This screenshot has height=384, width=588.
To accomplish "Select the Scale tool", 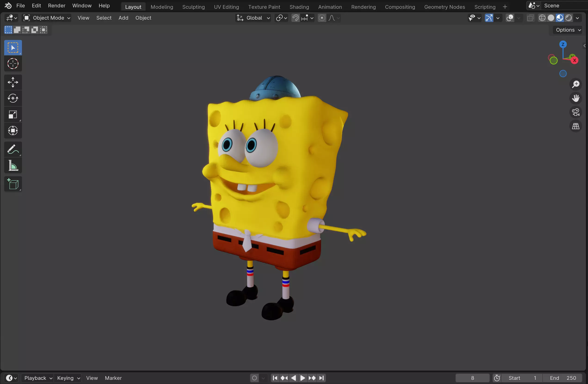I will point(13,114).
